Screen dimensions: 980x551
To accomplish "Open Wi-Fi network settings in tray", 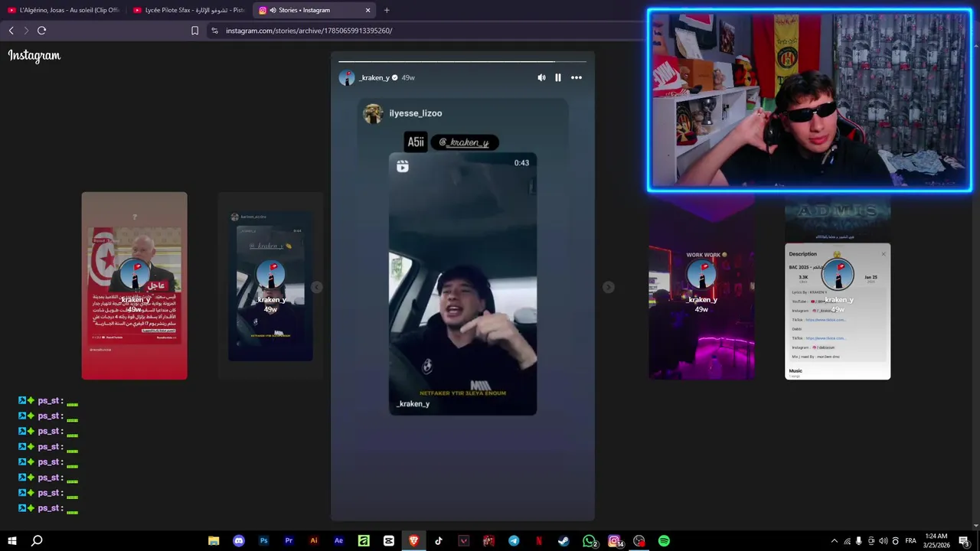I will point(847,541).
